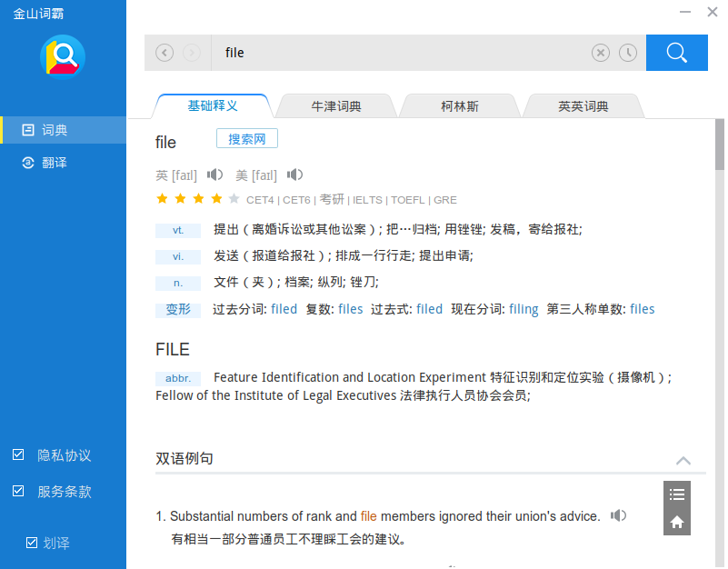Click the blue search magnifier button
Viewport: 728px width, 569px height.
[x=676, y=53]
